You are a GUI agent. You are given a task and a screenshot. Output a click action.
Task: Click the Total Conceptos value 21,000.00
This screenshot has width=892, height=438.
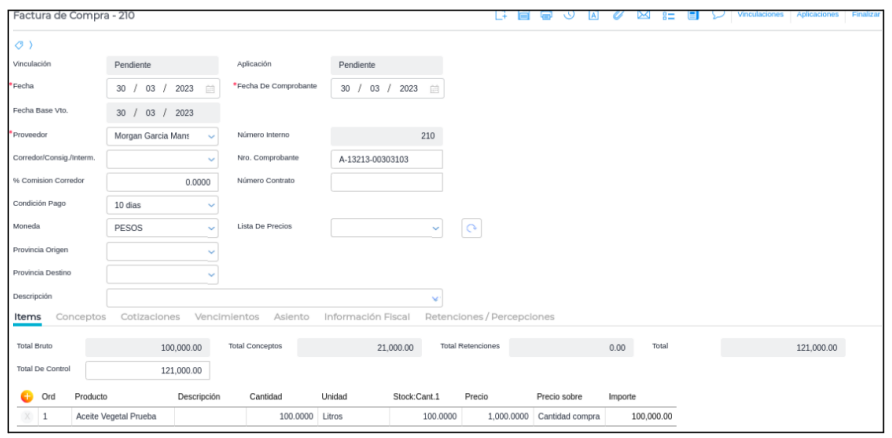point(360,348)
